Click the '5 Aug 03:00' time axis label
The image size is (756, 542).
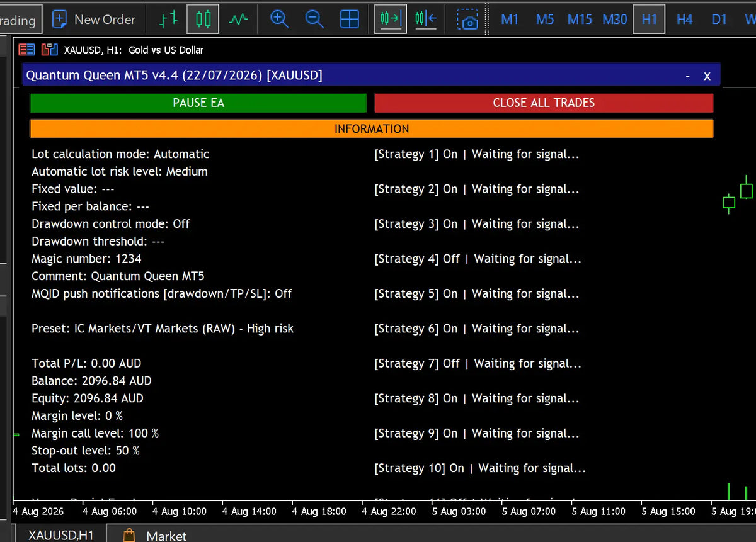click(459, 512)
